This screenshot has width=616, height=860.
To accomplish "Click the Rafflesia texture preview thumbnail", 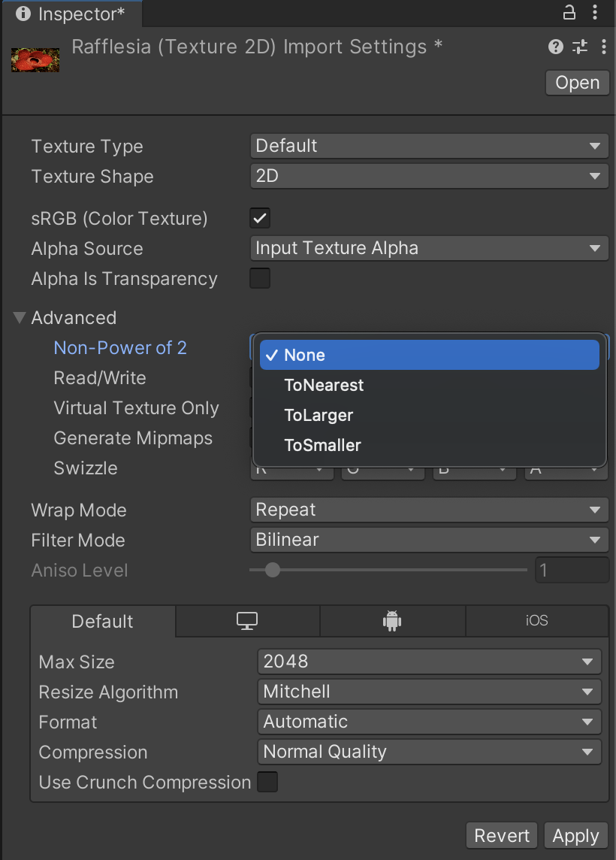I will 35,59.
